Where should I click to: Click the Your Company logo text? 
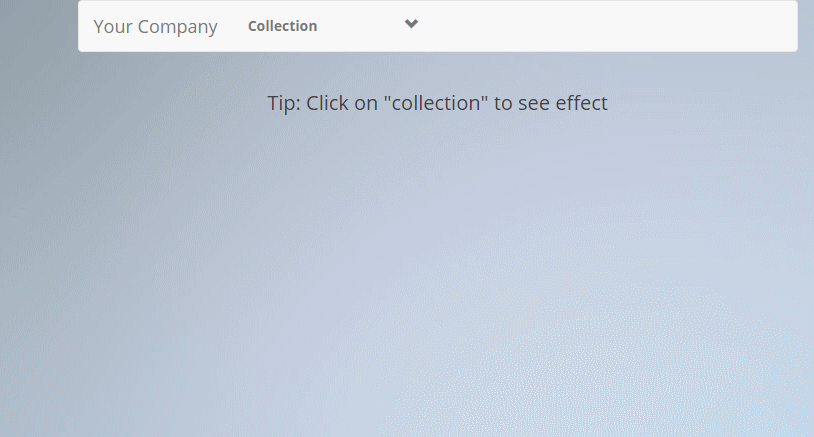click(x=155, y=26)
